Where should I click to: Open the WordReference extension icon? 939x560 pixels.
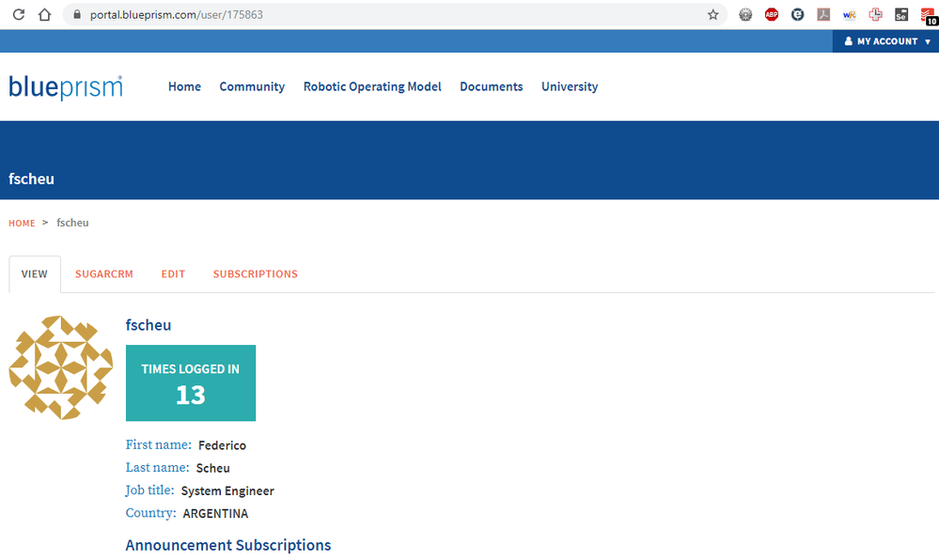(849, 14)
